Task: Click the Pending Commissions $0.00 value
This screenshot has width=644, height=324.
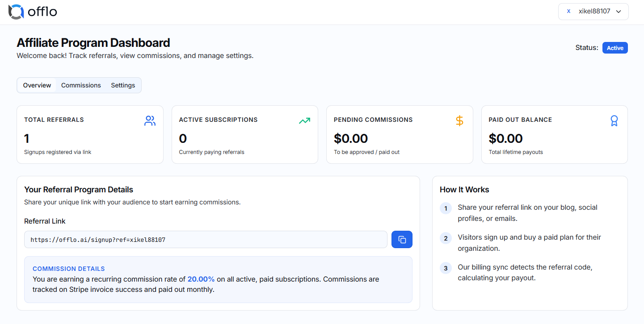Action: coord(351,138)
